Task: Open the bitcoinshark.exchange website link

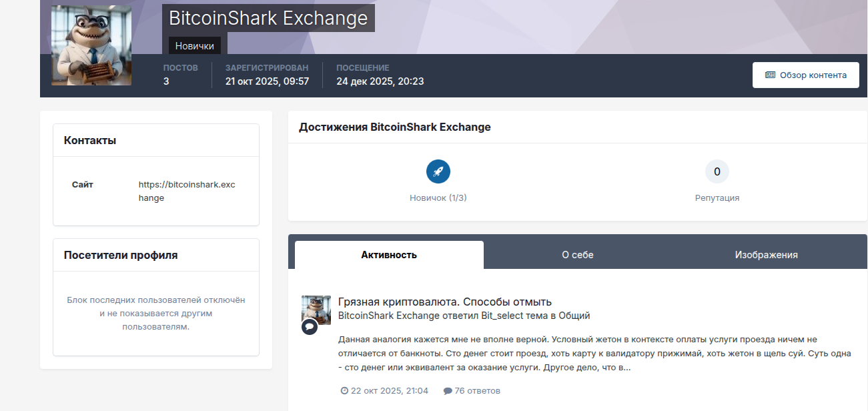Action: coord(187,191)
